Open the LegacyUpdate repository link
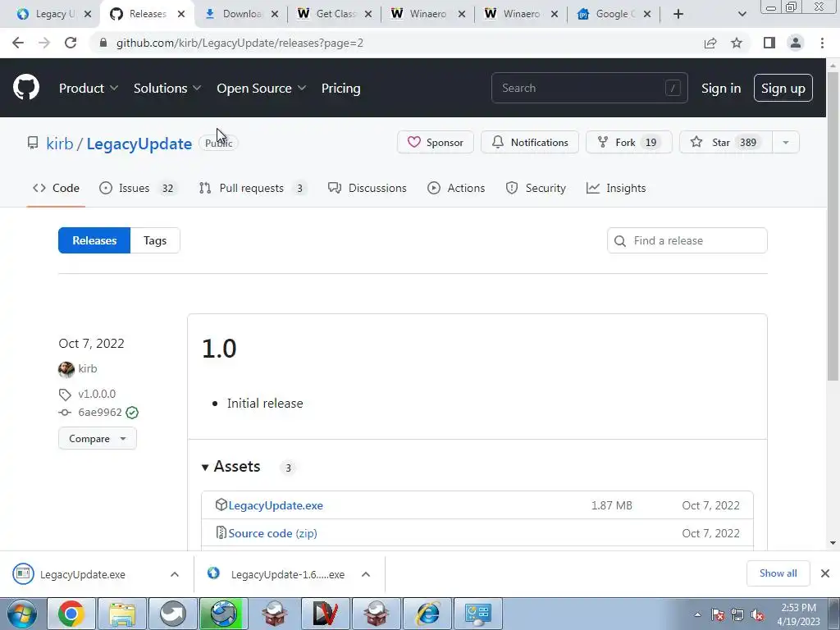This screenshot has height=630, width=840. [139, 144]
